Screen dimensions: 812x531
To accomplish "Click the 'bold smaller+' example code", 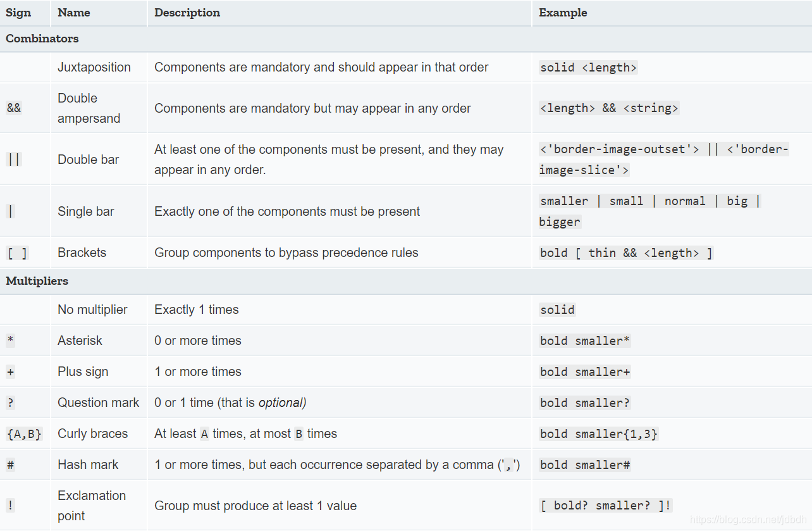I will coord(585,372).
